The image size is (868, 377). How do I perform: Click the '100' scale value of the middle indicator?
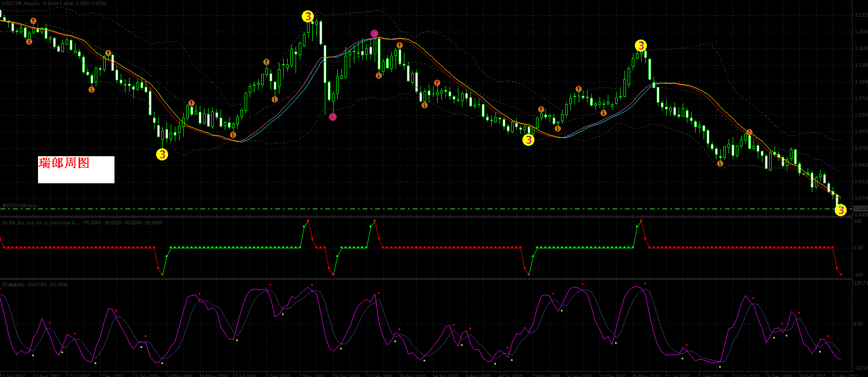click(x=858, y=221)
